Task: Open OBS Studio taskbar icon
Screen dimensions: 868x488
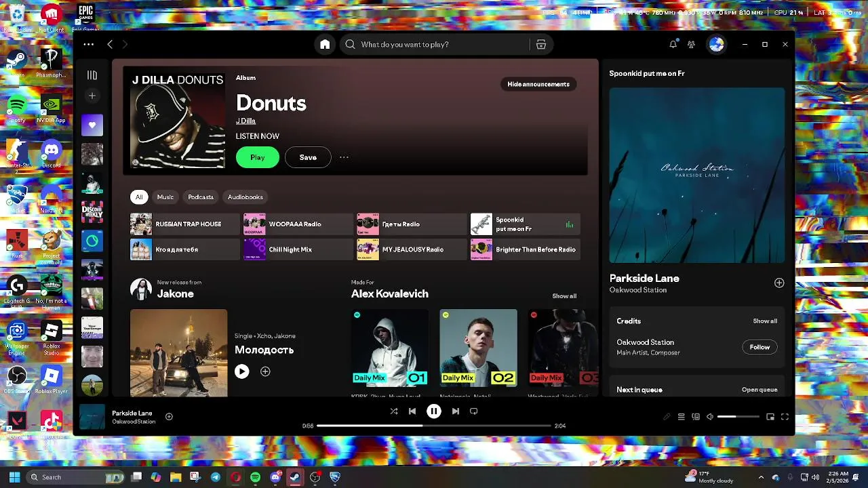Action: click(315, 477)
